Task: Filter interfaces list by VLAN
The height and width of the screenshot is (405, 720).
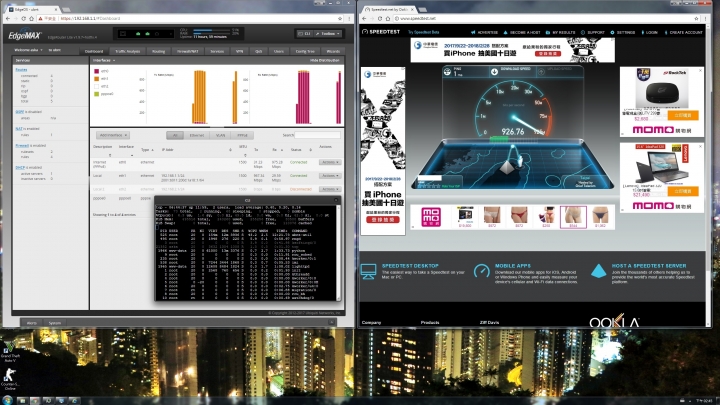Action: click(220, 135)
